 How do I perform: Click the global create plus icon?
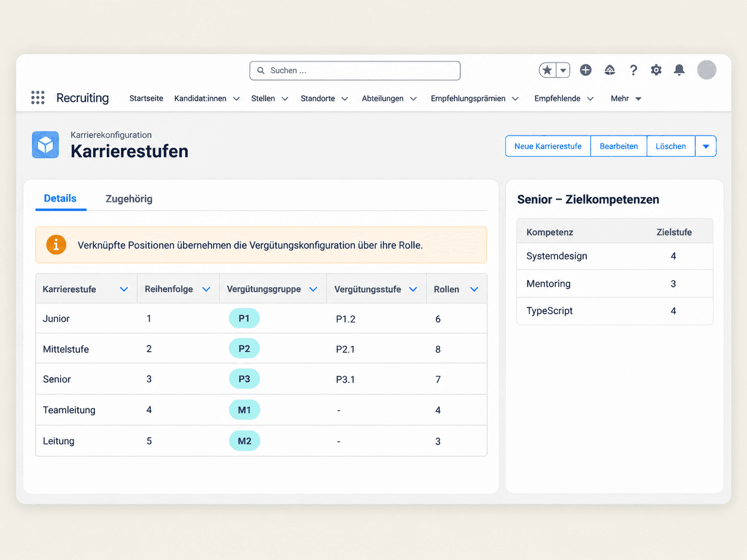tap(586, 70)
